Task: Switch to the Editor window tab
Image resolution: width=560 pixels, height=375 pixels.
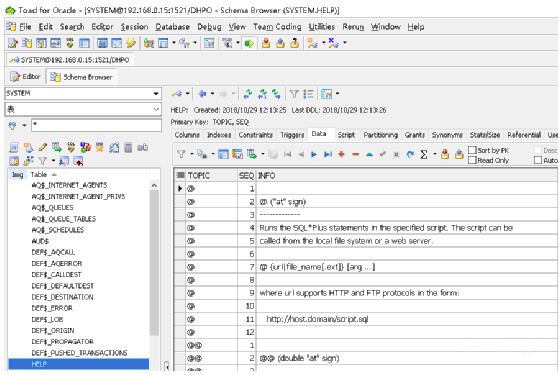Action: tap(25, 77)
